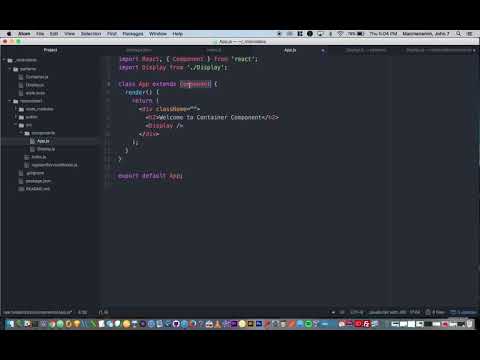Collapse the top-level project root folder
Viewport: 480px width, 360px height.
(x=26, y=60)
